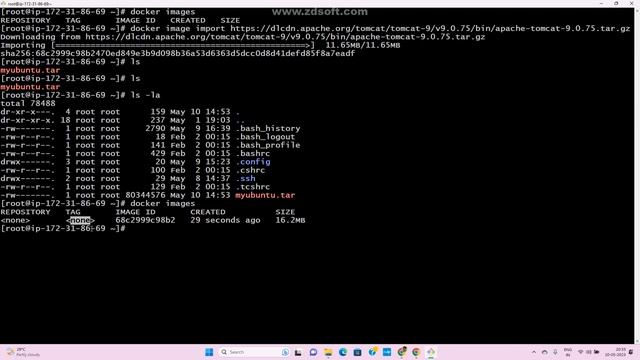The height and width of the screenshot is (360, 640).
Task: Click the microphone tray icon
Action: 555,352
